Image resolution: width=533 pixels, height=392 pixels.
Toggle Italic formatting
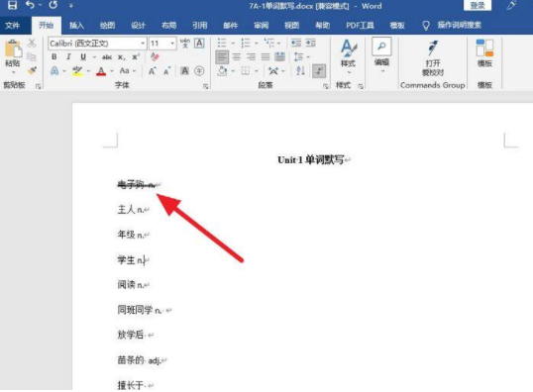[68, 56]
